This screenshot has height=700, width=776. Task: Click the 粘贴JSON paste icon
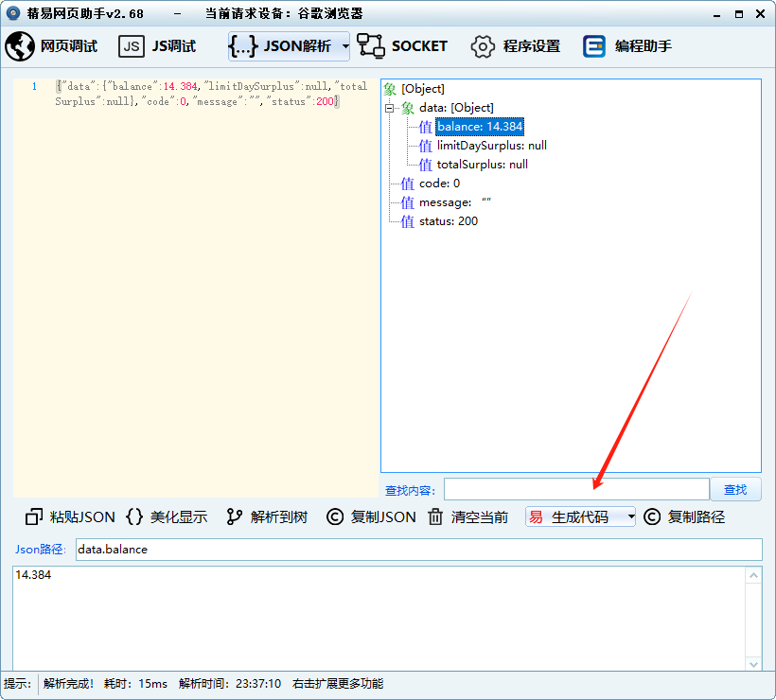(34, 517)
